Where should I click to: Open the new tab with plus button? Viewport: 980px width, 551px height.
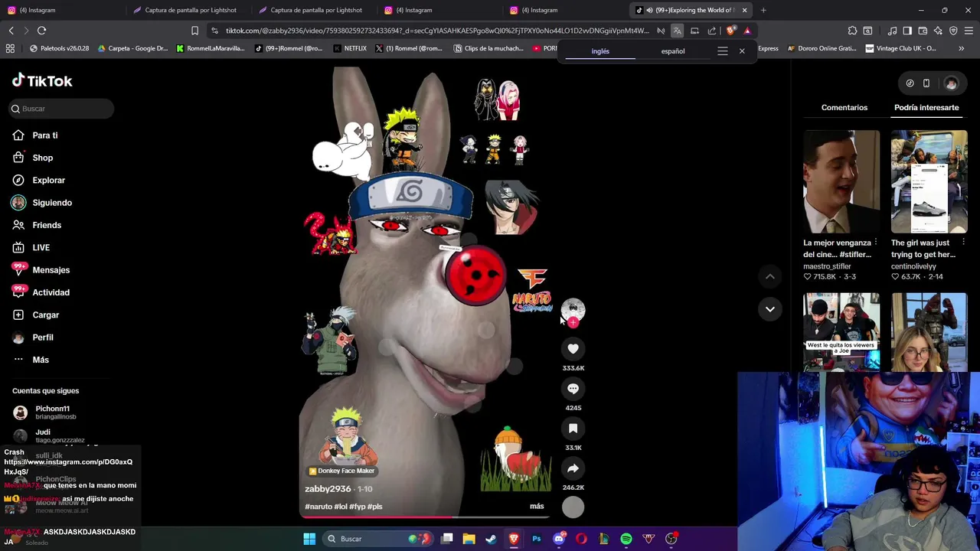[763, 10]
